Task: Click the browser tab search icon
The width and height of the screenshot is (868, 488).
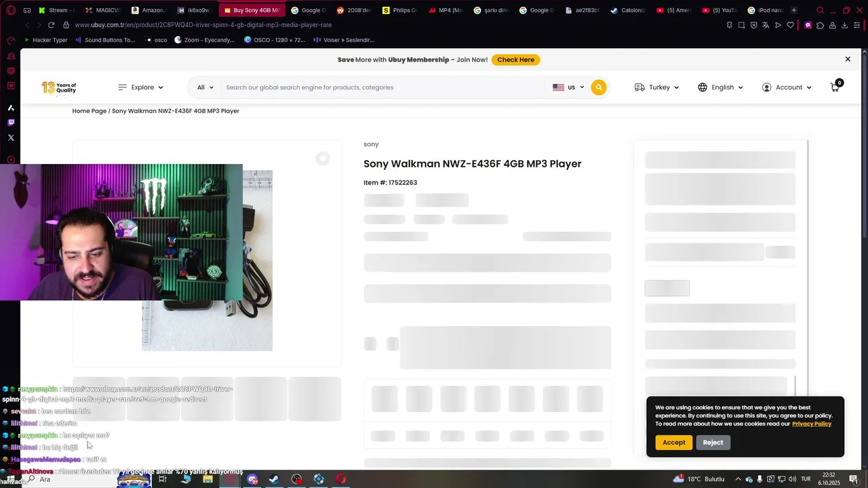Action: 820,10
